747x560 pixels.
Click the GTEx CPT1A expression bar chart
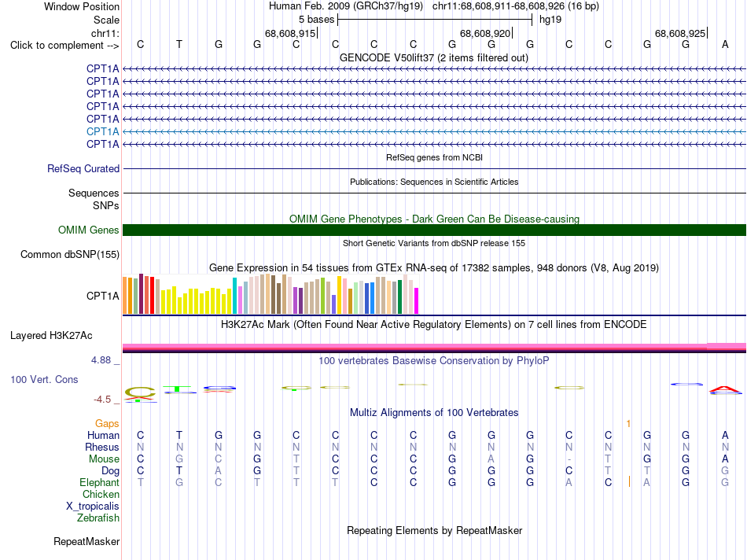270,294
